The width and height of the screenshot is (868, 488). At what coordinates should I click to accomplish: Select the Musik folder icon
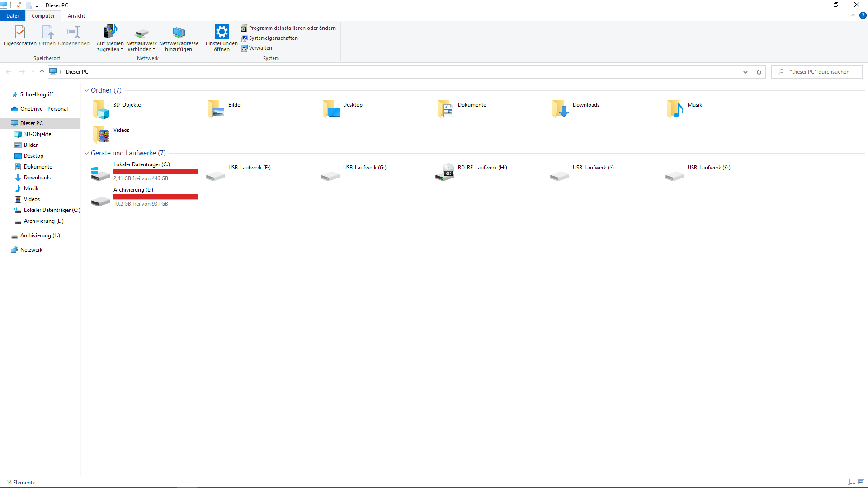coord(675,109)
